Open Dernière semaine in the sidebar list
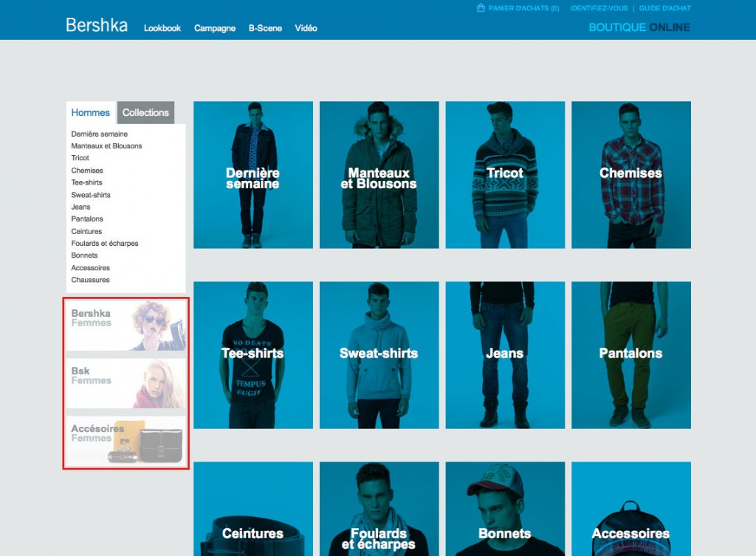Viewport: 756px width, 556px height. click(100, 134)
